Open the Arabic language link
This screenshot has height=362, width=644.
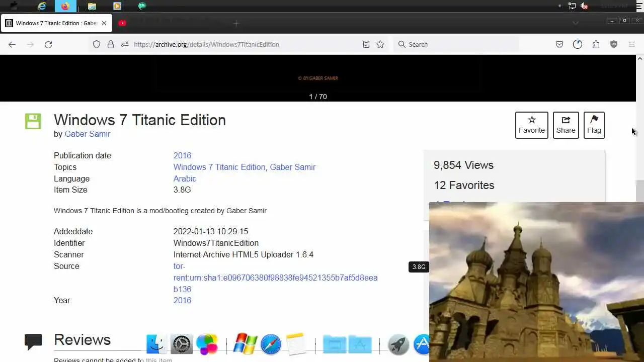tap(185, 178)
